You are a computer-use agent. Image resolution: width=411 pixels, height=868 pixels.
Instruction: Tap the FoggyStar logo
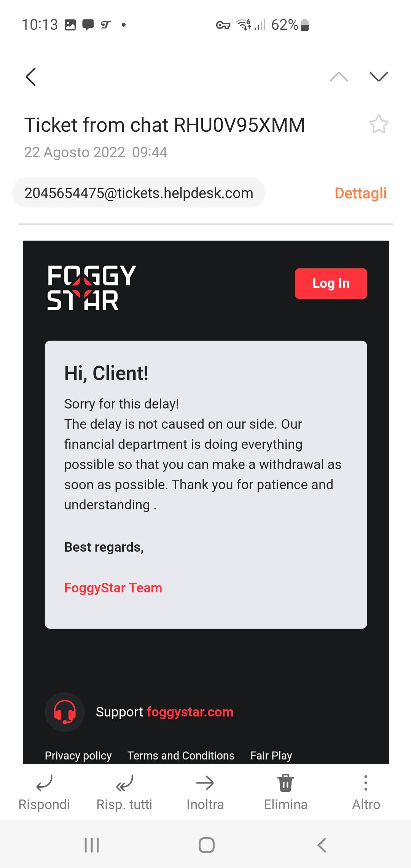click(x=92, y=287)
